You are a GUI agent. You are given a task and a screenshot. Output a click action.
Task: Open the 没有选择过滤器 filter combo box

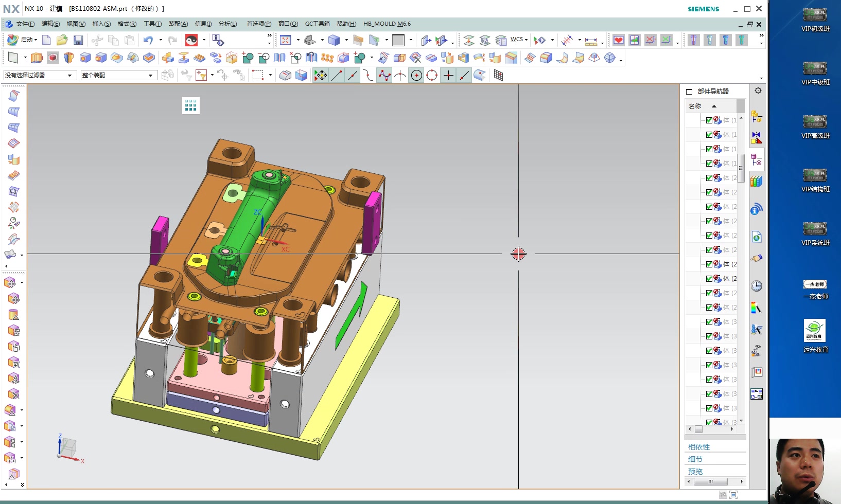coord(40,75)
